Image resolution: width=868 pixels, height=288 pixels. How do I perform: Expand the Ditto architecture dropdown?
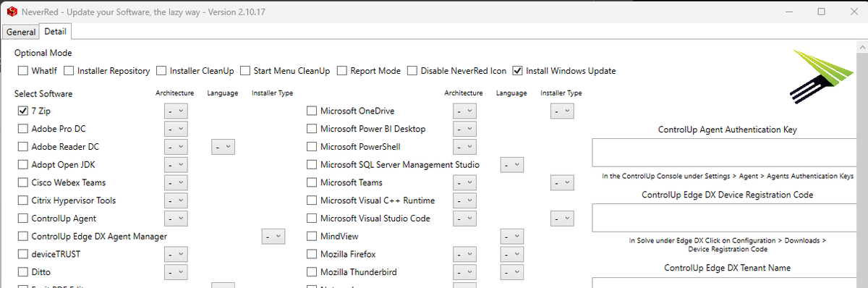click(176, 272)
